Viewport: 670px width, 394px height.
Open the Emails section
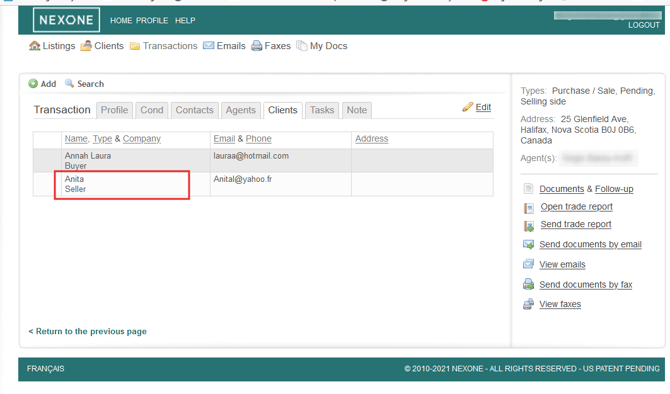(231, 46)
